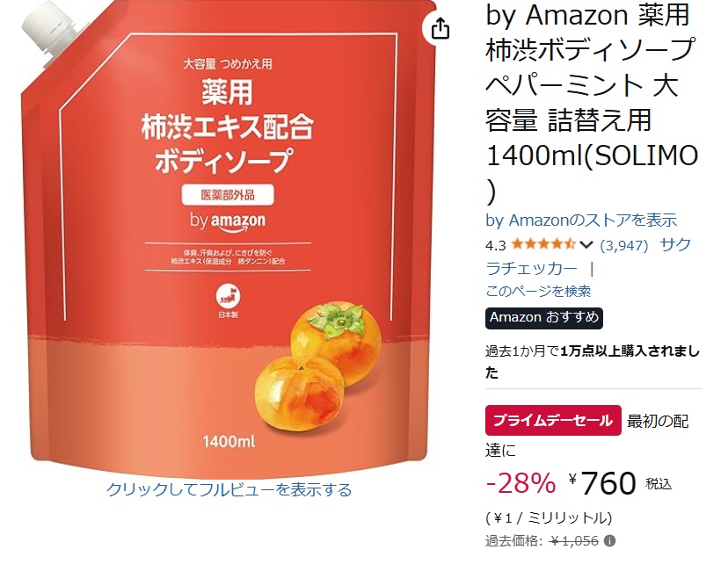The image size is (728, 564).
Task: Click the プライムデーセール badge
Action: 553,420
